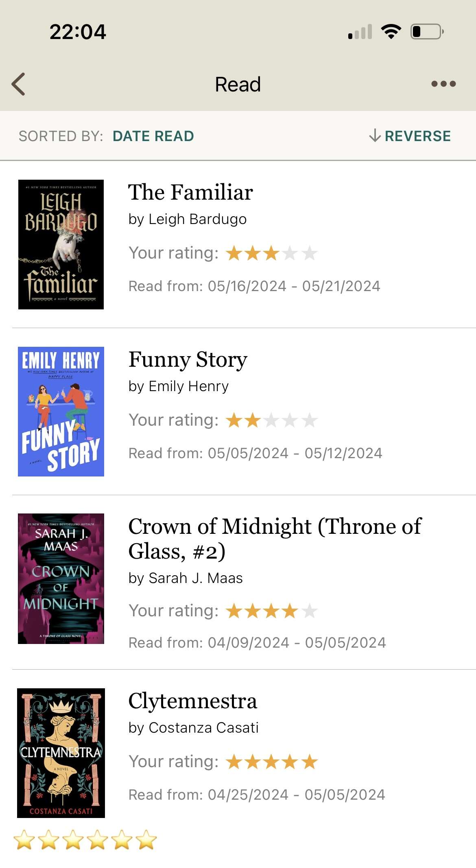
Task: Rate The Familiar five stars
Action: click(x=310, y=253)
